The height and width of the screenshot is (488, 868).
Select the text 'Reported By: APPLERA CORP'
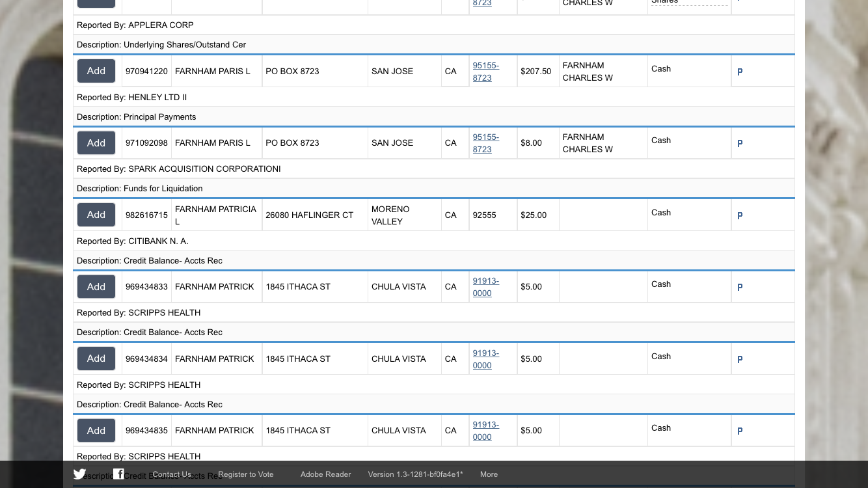click(x=135, y=25)
